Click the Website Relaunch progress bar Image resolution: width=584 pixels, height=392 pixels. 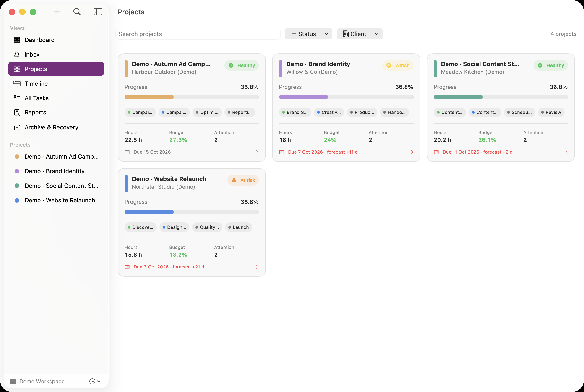[x=192, y=212]
